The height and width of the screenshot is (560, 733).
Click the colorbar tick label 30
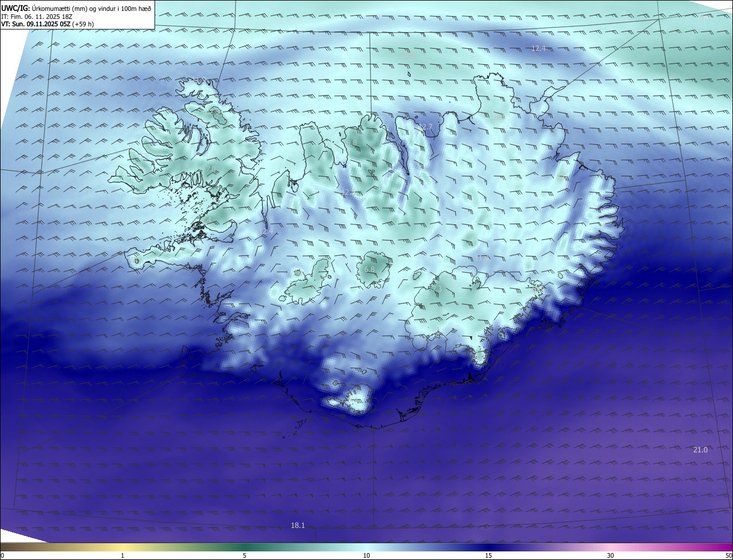pyautogui.click(x=610, y=555)
